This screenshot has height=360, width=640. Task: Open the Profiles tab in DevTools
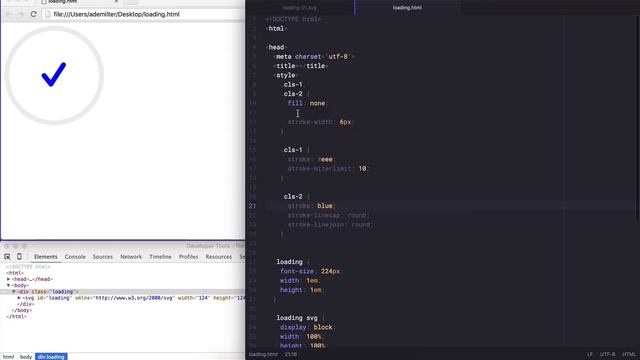tap(189, 257)
